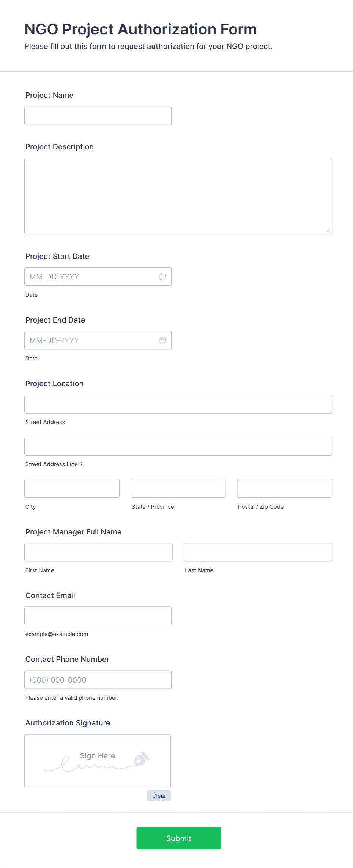The height and width of the screenshot is (868, 353).
Task: Select the Project End Date input
Action: coord(98,340)
